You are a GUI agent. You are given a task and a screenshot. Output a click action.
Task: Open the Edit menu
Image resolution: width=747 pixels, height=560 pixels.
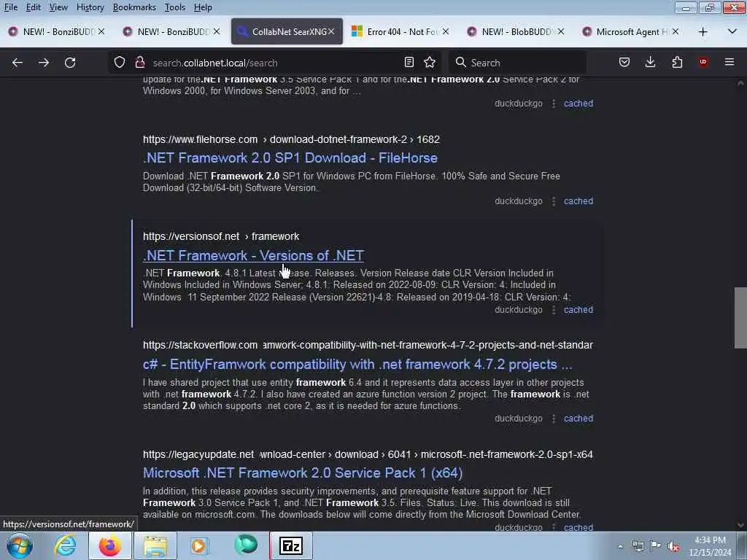(x=33, y=7)
